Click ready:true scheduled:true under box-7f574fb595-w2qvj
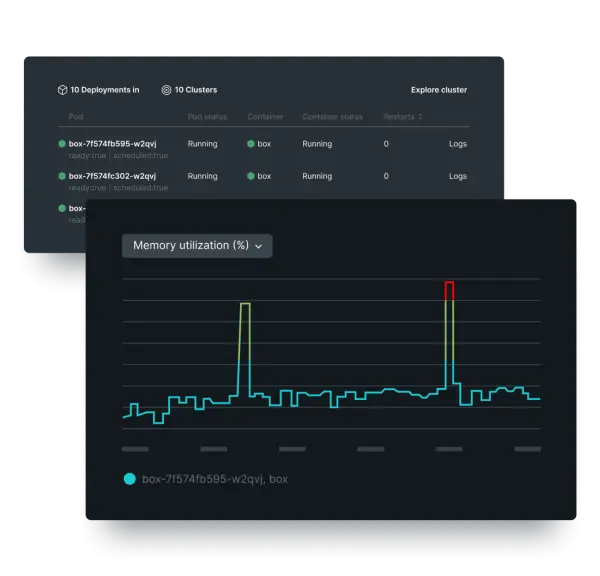This screenshot has width=600, height=576. pyautogui.click(x=118, y=156)
